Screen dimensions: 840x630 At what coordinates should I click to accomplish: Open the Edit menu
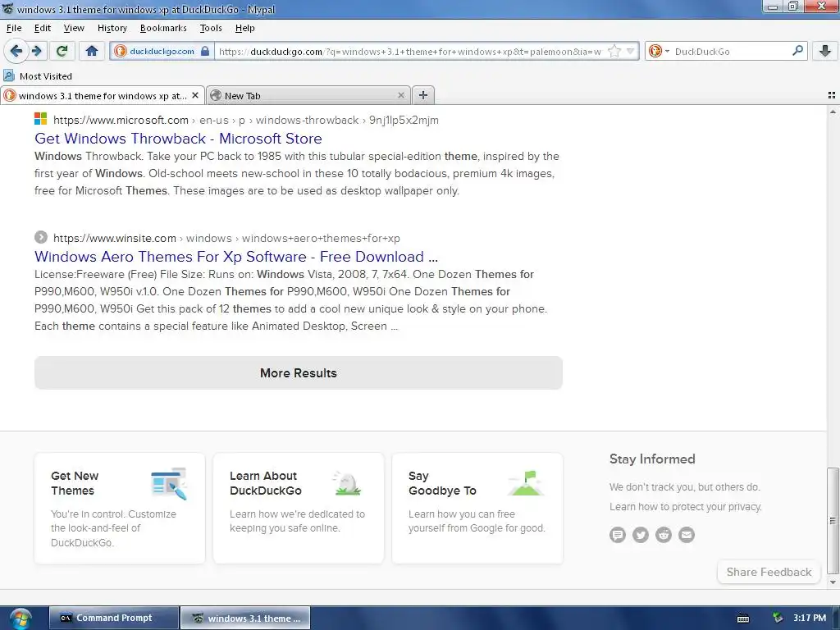43,28
